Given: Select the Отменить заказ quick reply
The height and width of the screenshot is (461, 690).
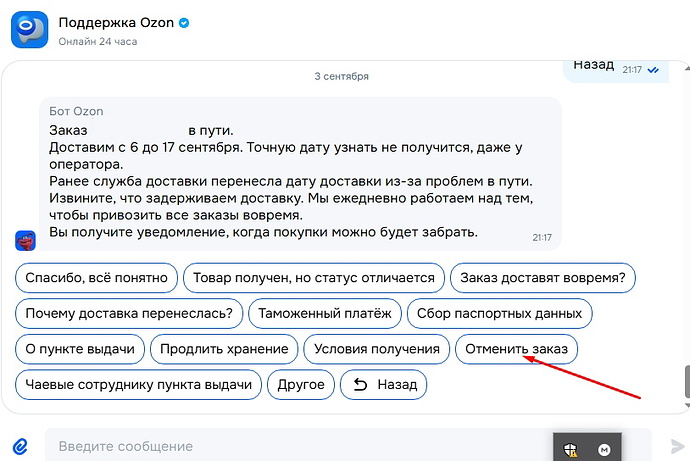Looking at the screenshot, I should (x=516, y=349).
